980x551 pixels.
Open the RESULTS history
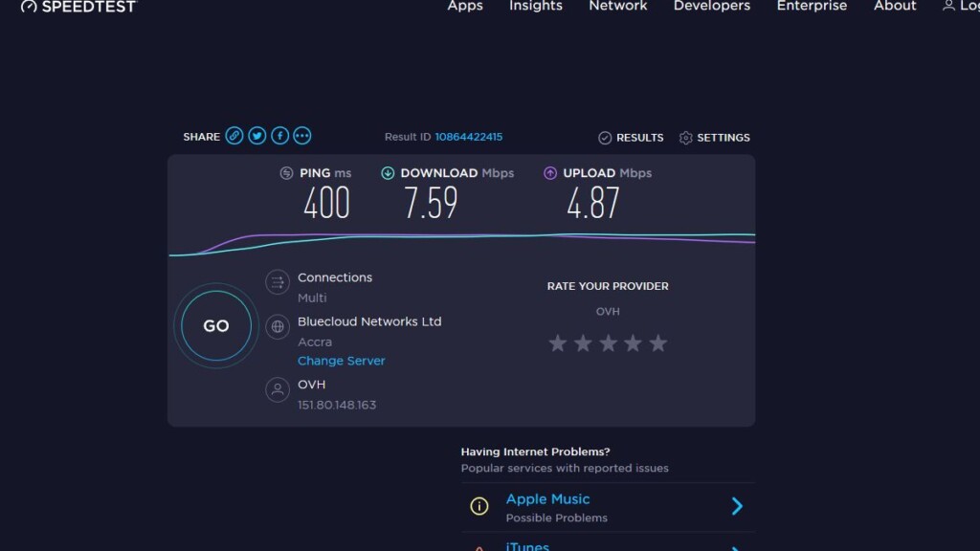[x=640, y=138]
